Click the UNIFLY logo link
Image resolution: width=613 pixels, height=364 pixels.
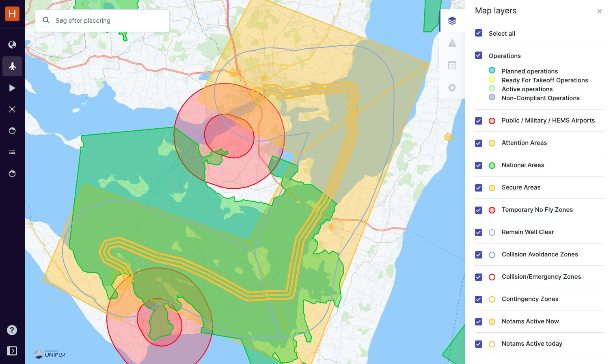[50, 353]
